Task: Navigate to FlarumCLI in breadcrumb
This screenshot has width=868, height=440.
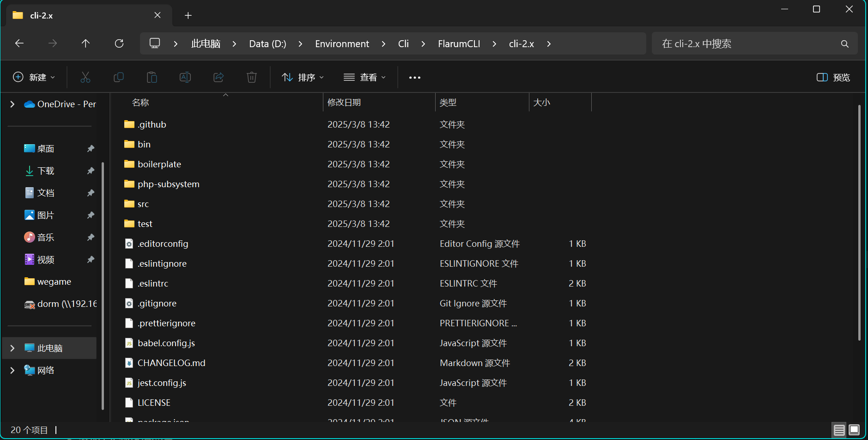Action: coord(459,44)
